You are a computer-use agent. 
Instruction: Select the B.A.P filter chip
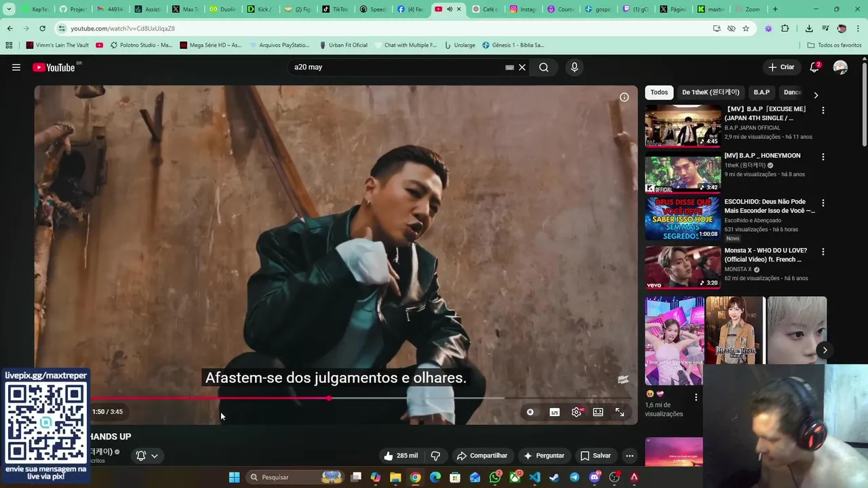(x=762, y=92)
